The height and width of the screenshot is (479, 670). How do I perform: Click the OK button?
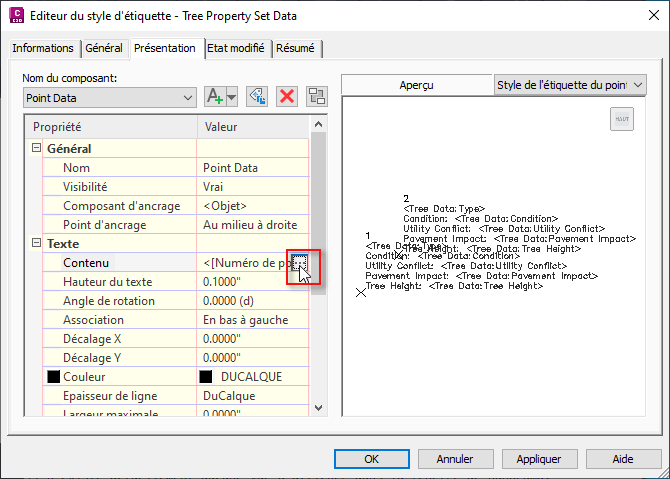[x=372, y=459]
